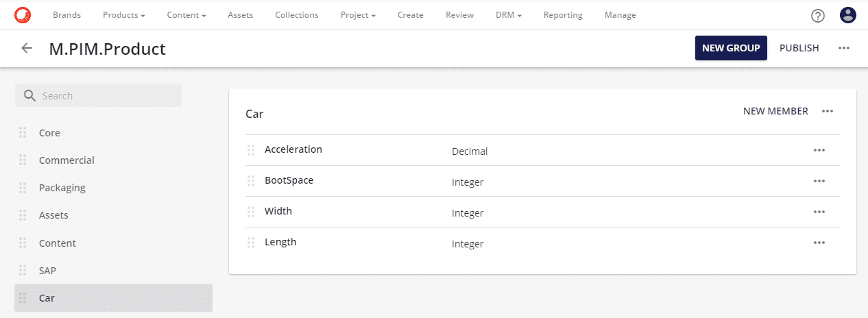Click the search magnifier icon

pyautogui.click(x=29, y=96)
